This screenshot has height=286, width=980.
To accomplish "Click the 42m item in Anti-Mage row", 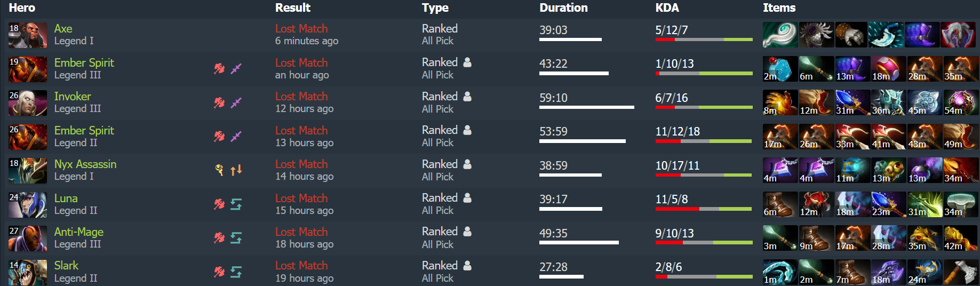I will click(x=961, y=238).
